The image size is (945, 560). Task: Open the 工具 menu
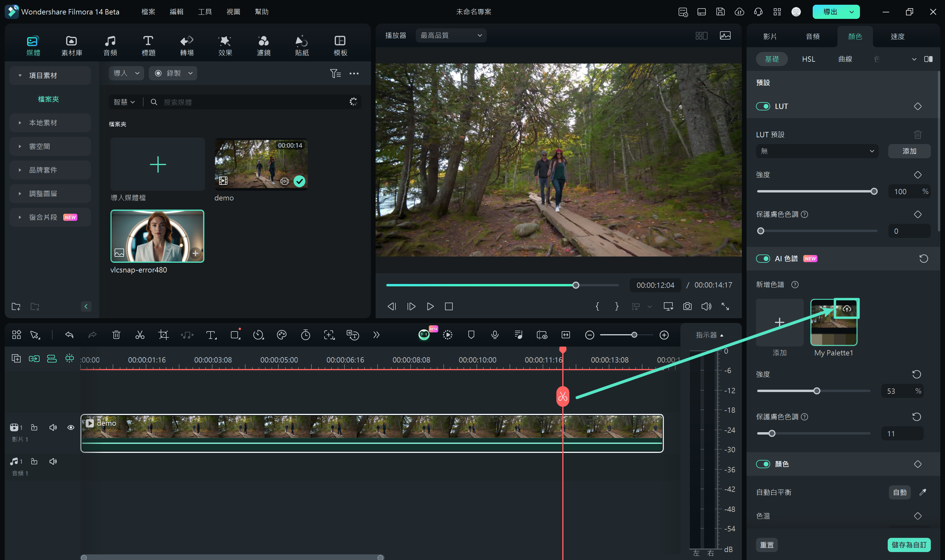click(x=205, y=12)
